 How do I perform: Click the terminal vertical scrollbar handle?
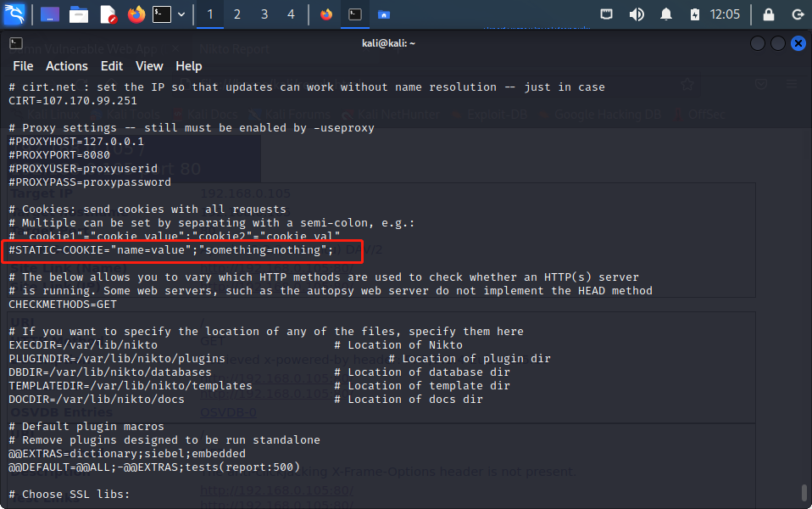click(804, 493)
